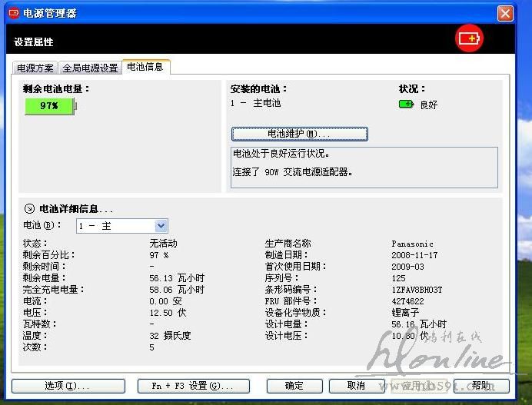Click the battery selector box showing 1 - 主
The width and height of the screenshot is (532, 405).
[x=122, y=226]
